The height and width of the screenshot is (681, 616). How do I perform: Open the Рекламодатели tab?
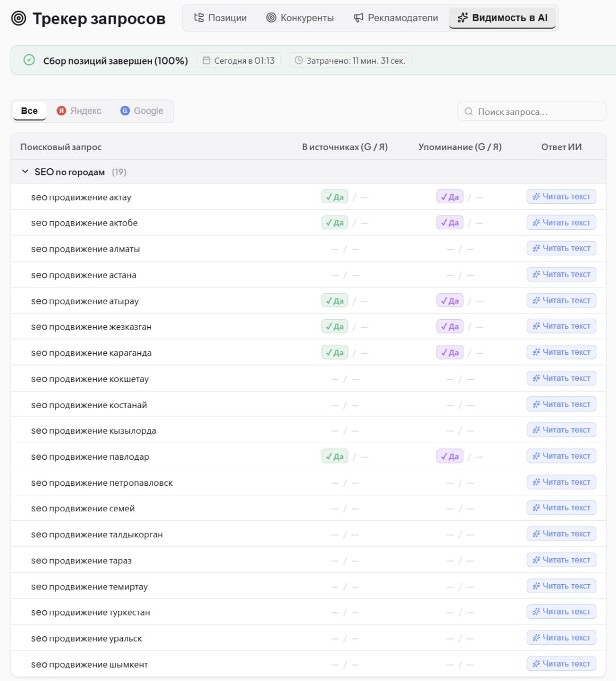pos(396,18)
